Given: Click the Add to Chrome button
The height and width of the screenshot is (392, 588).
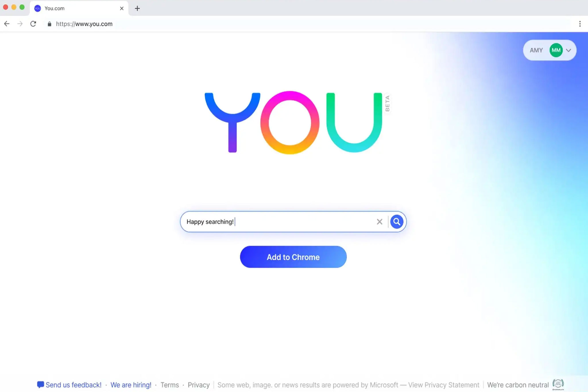Looking at the screenshot, I should [x=293, y=257].
